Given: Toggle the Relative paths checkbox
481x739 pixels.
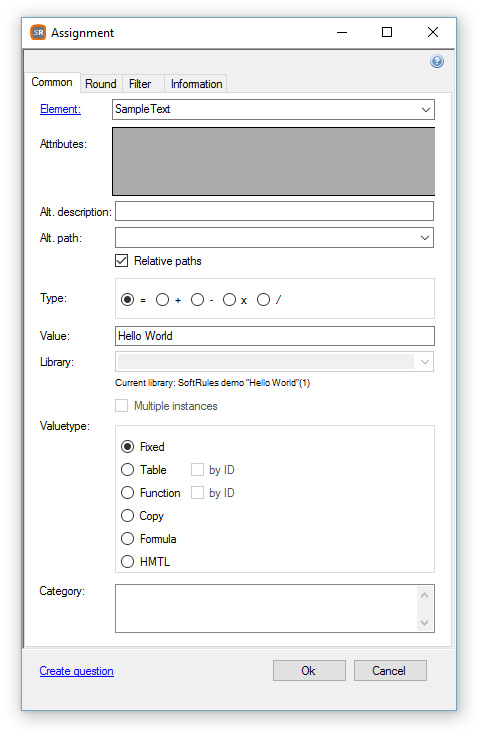Looking at the screenshot, I should tap(122, 261).
